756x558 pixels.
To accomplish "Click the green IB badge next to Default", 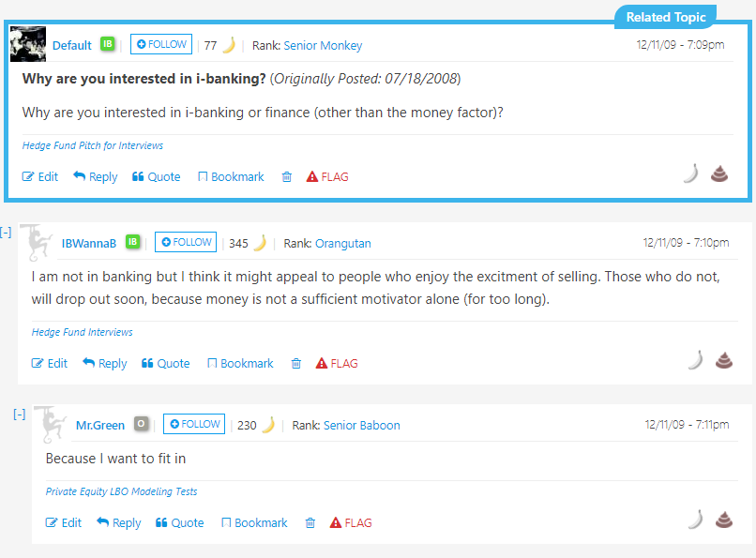I will click(108, 45).
